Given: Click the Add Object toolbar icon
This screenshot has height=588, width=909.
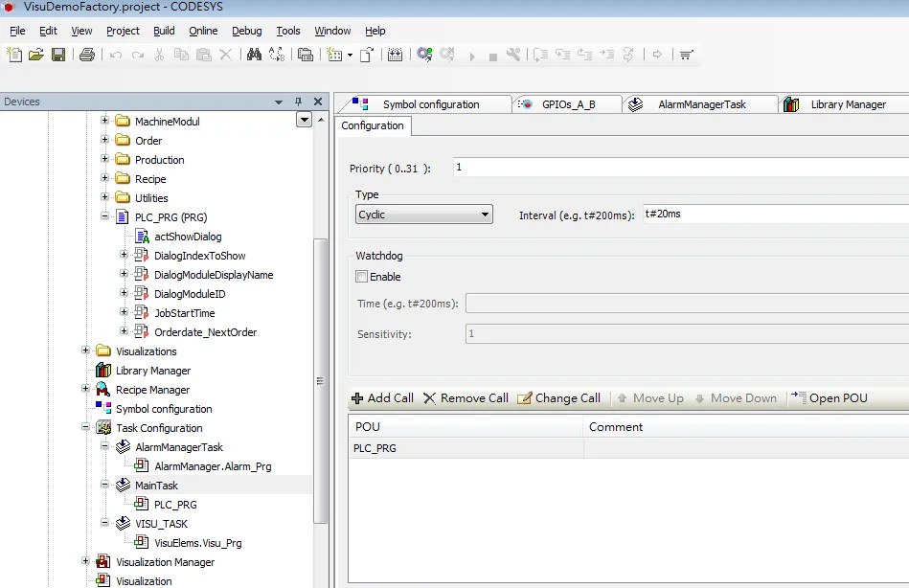Looking at the screenshot, I should 334,56.
